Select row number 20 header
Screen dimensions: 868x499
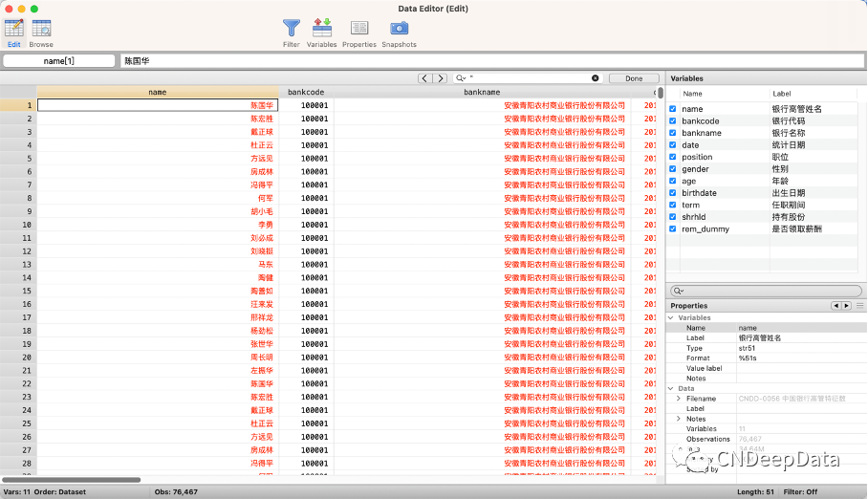click(x=18, y=358)
